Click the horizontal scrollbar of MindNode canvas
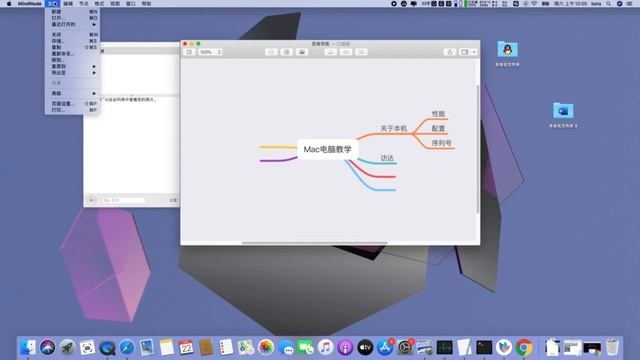The height and width of the screenshot is (360, 640). 315,243
